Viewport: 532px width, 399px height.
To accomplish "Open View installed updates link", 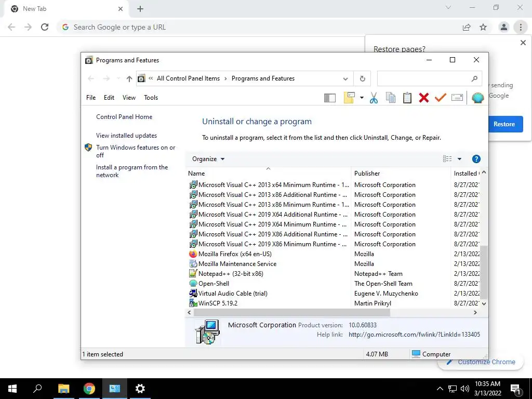I will (x=127, y=136).
